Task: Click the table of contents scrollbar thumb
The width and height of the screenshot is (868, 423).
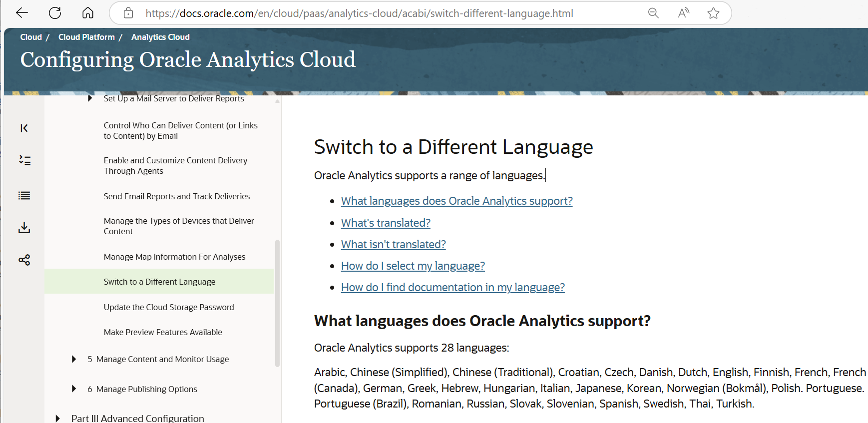Action: (277, 303)
